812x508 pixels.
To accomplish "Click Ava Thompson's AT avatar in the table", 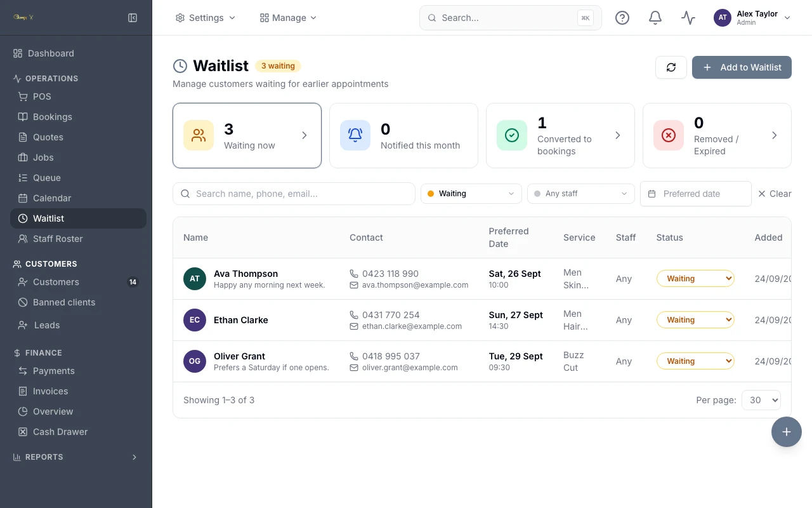I will click(195, 279).
